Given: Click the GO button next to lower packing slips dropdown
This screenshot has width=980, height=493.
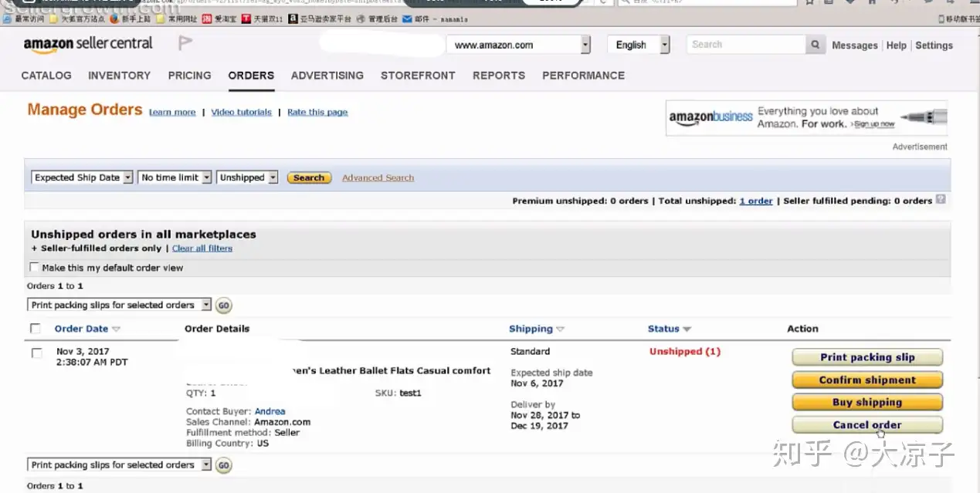Looking at the screenshot, I should click(x=223, y=465).
